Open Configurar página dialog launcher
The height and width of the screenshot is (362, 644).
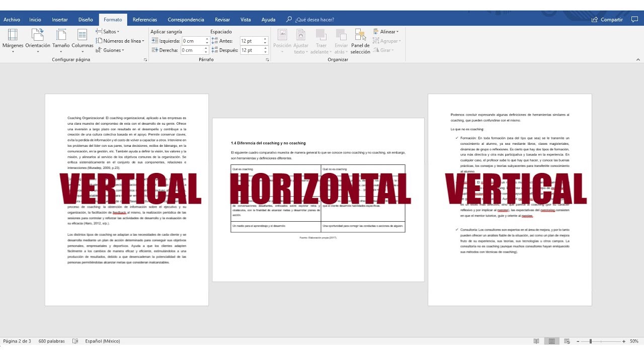[x=145, y=60]
